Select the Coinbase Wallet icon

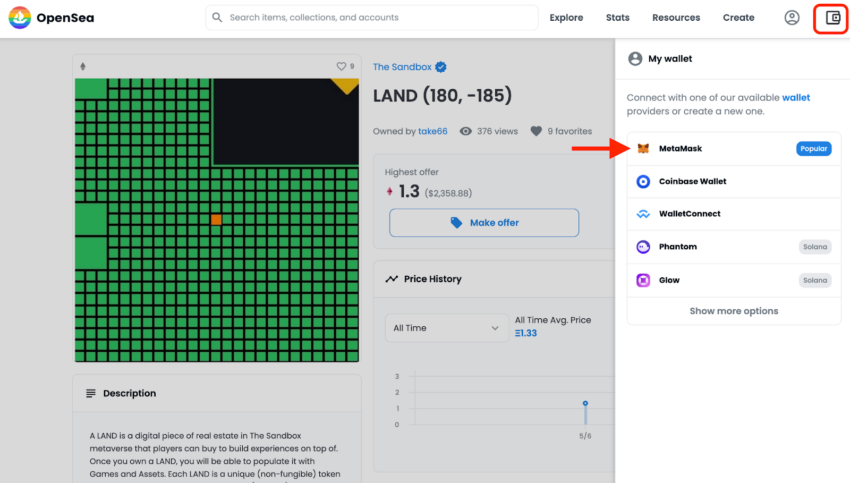coord(643,182)
